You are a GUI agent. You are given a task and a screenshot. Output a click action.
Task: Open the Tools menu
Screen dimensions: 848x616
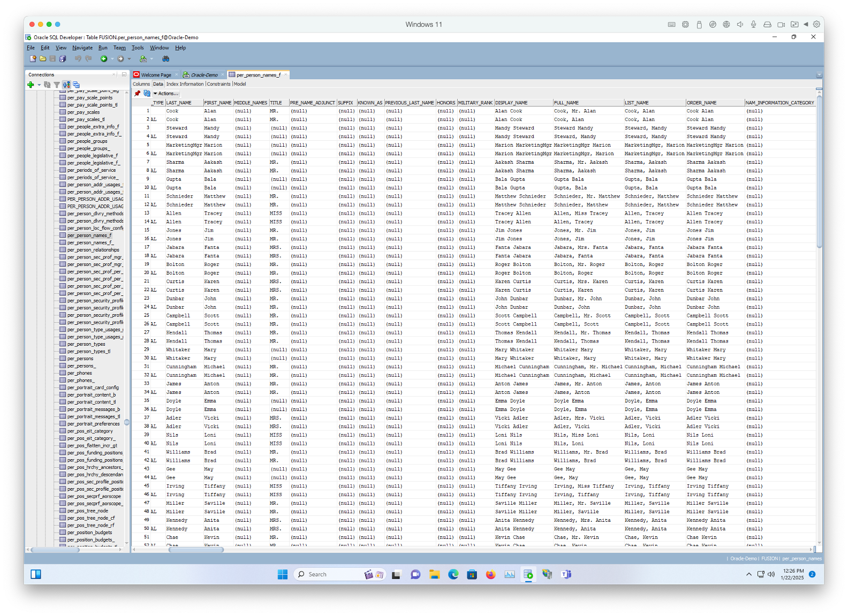138,48
